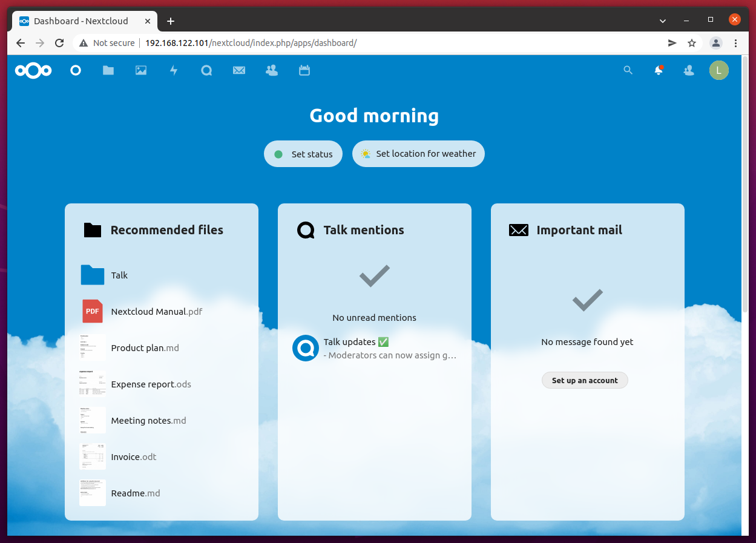Click the Talk folder blue icon

tap(93, 275)
